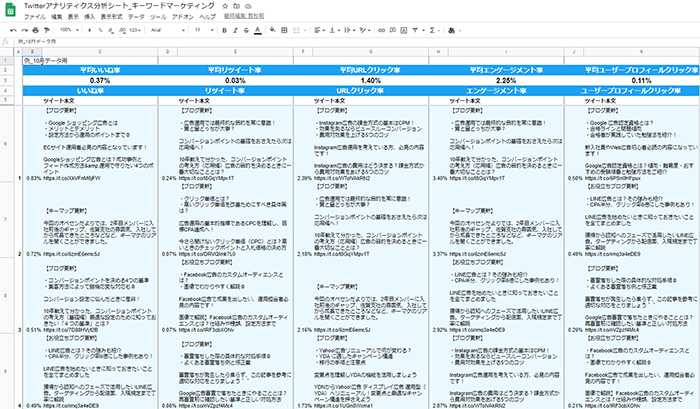The image size is (700, 409).
Task: Open the zoom 100% dropdown
Action: click(69, 30)
